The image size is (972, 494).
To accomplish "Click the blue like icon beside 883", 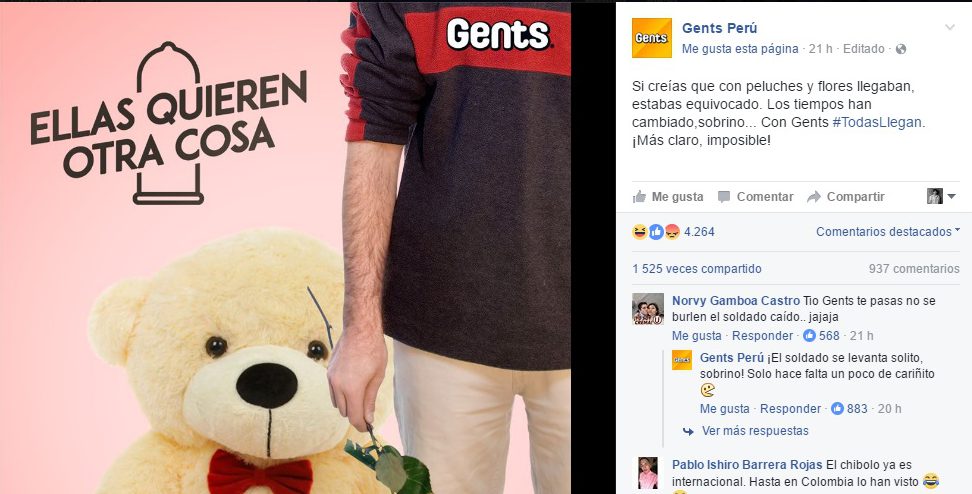I will [837, 409].
